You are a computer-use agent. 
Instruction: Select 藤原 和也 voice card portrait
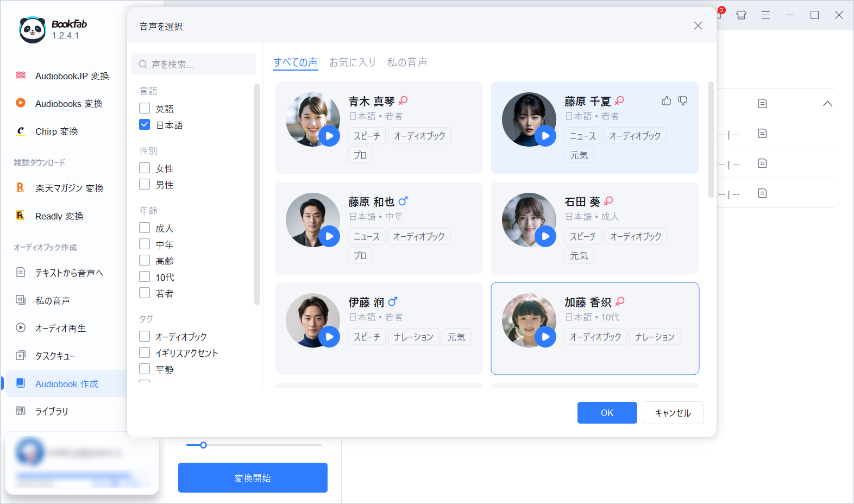[x=313, y=220]
